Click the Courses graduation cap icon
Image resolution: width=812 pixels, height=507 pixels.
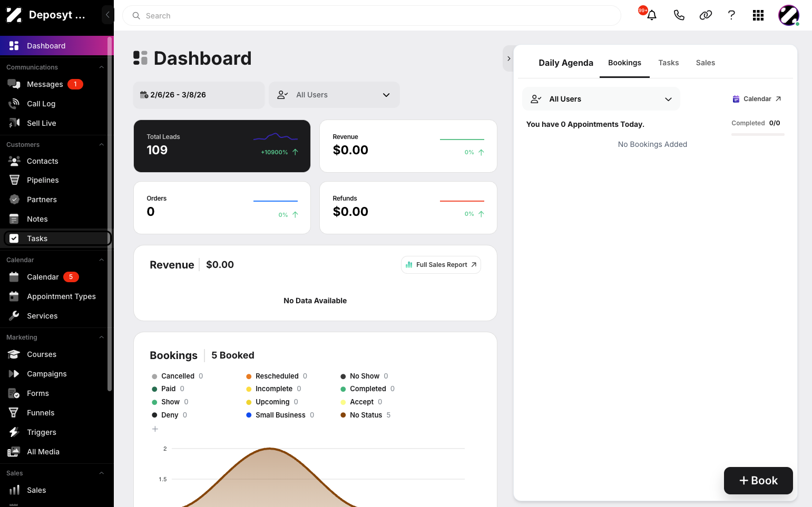(x=14, y=354)
